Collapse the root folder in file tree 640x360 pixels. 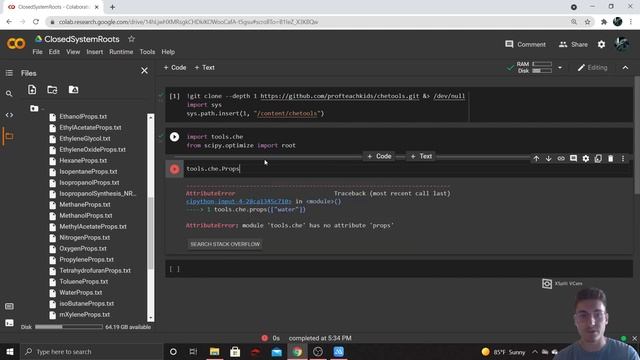click(x=34, y=108)
